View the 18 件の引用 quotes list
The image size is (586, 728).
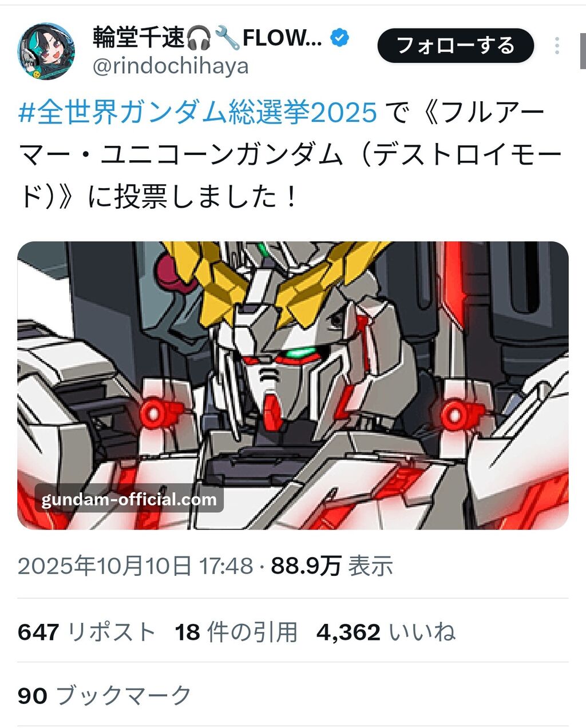click(236, 632)
